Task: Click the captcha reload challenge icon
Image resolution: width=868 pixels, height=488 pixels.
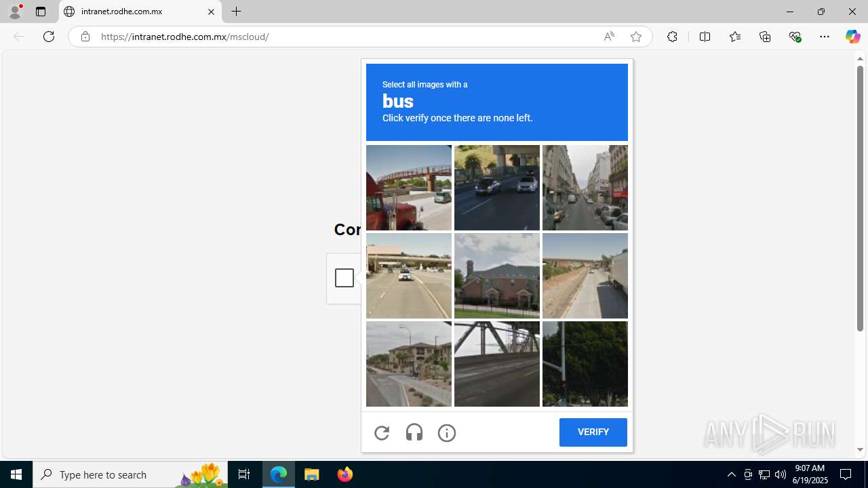Action: [x=382, y=432]
